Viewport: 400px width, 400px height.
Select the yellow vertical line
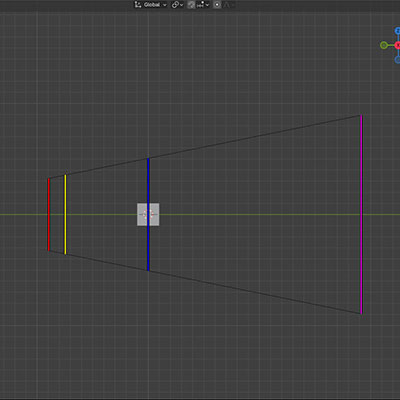tap(65, 214)
